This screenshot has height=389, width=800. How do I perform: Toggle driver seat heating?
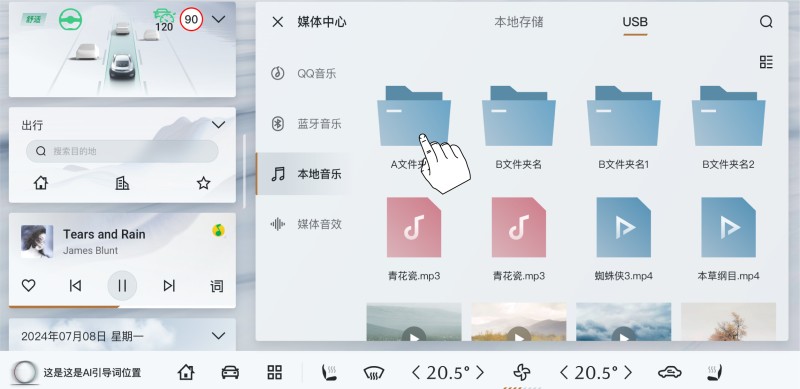[x=329, y=372]
